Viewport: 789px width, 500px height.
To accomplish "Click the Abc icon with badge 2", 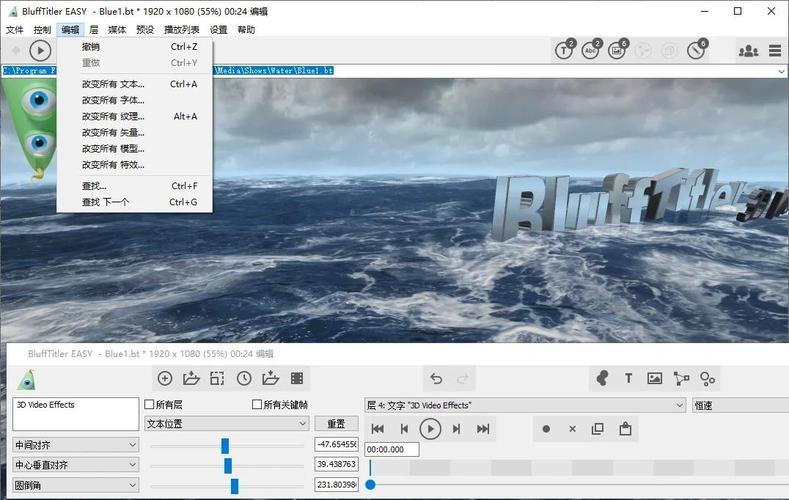I will coord(591,50).
